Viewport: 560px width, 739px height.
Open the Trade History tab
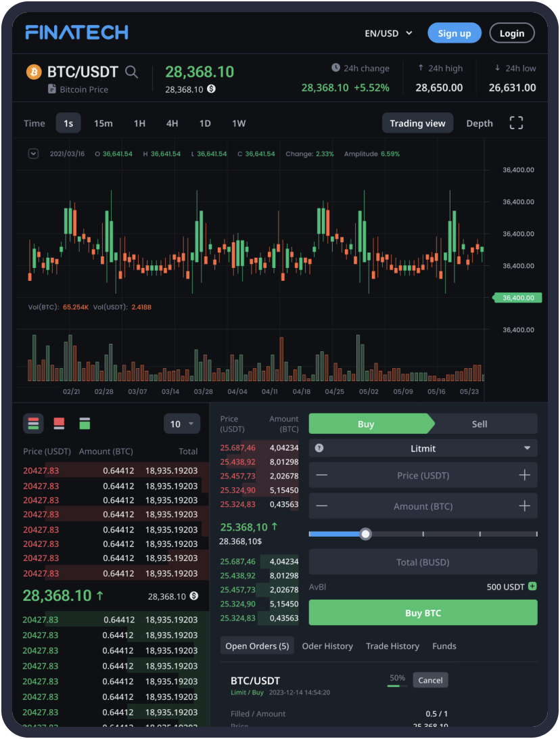[392, 646]
